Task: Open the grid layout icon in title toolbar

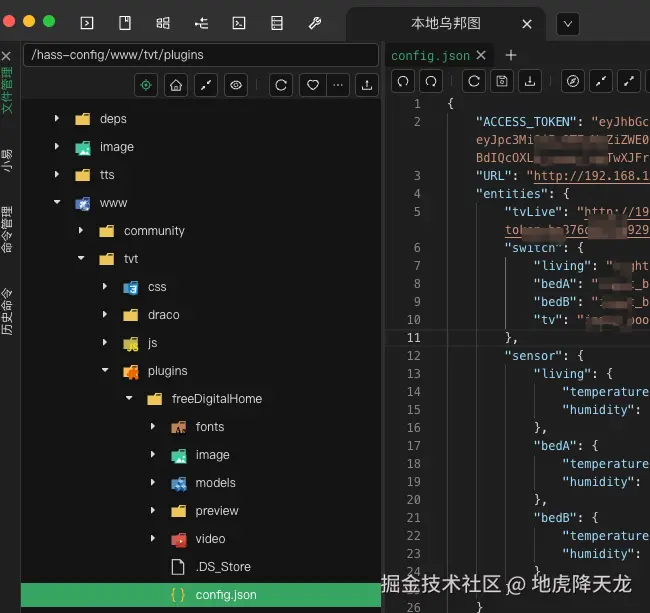Action: 163,23
